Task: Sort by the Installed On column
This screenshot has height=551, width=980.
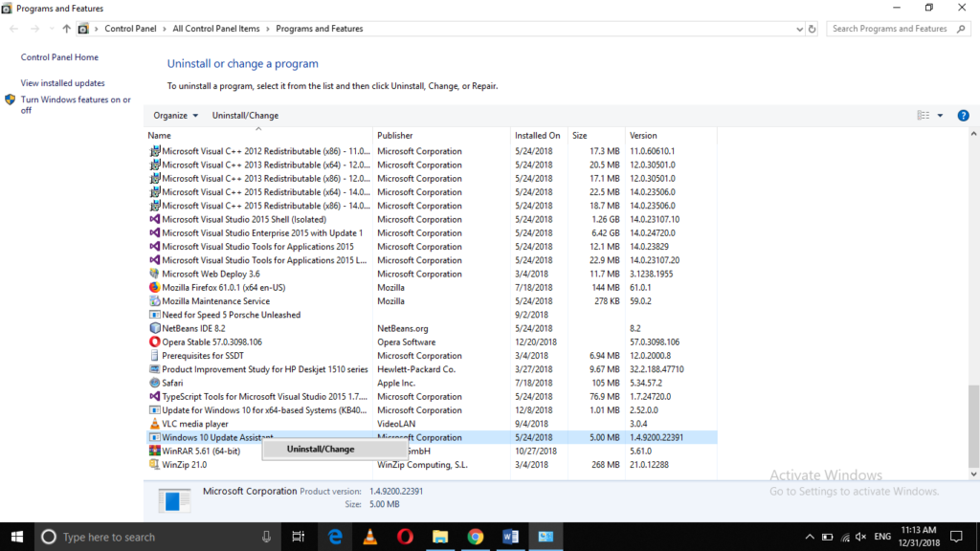Action: tap(539, 135)
